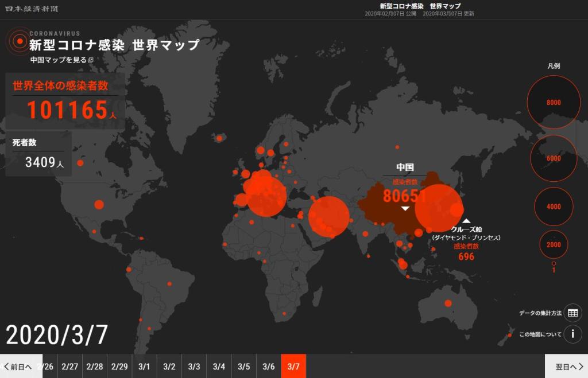
Task: Open the 中国マップを見る link
Action: click(x=58, y=60)
